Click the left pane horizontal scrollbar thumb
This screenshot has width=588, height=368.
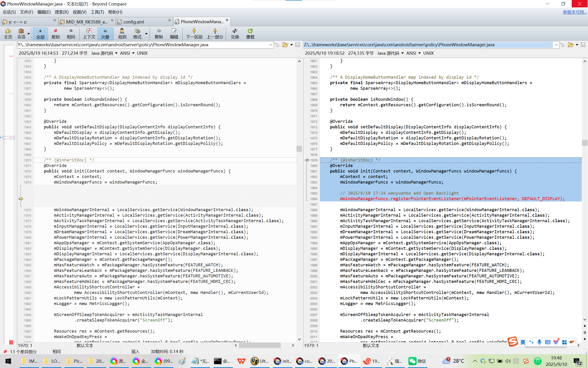[260, 345]
